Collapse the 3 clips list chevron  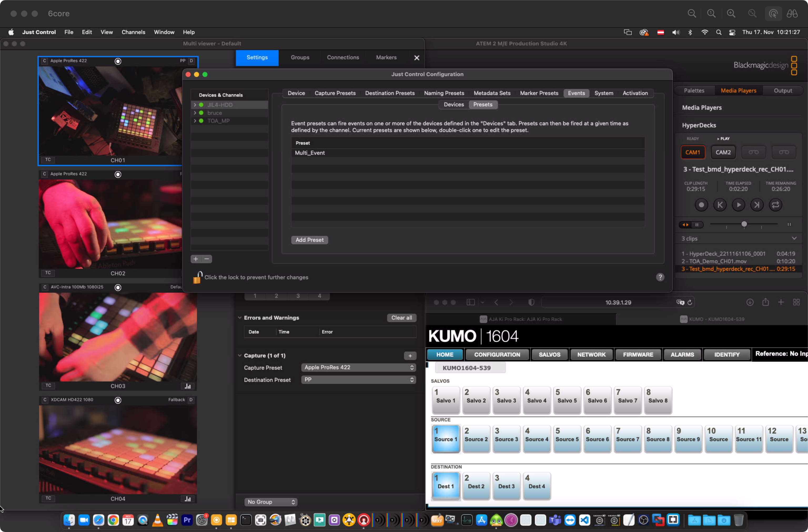[x=794, y=238]
